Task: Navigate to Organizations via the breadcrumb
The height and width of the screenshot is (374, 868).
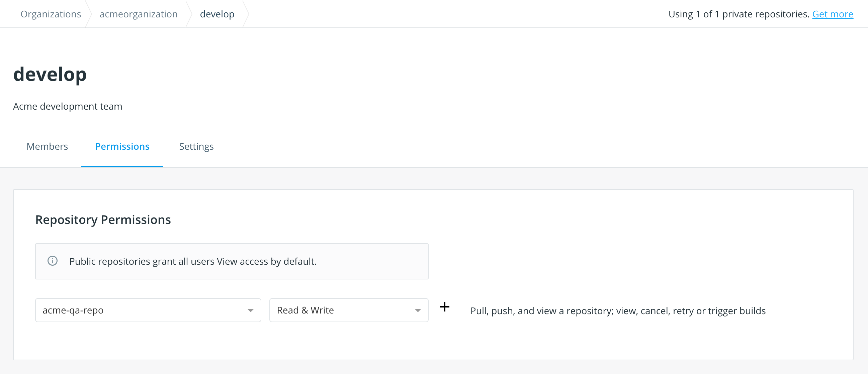Action: [x=51, y=14]
